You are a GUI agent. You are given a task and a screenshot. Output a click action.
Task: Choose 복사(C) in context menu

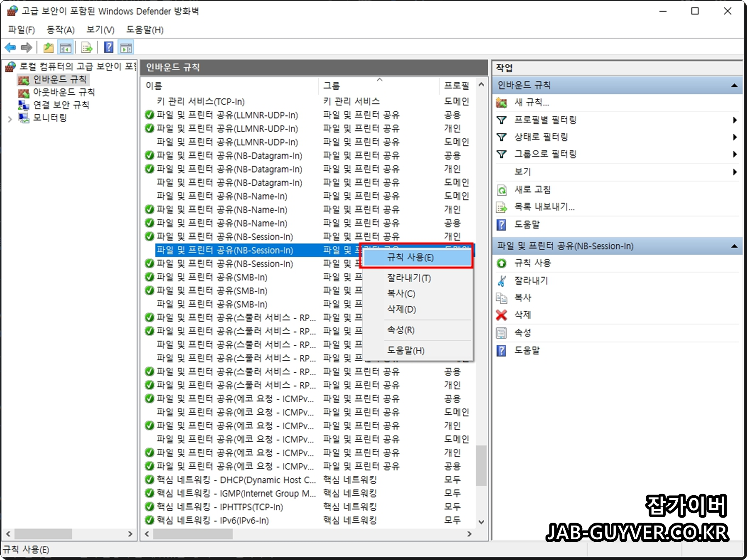tap(417, 293)
